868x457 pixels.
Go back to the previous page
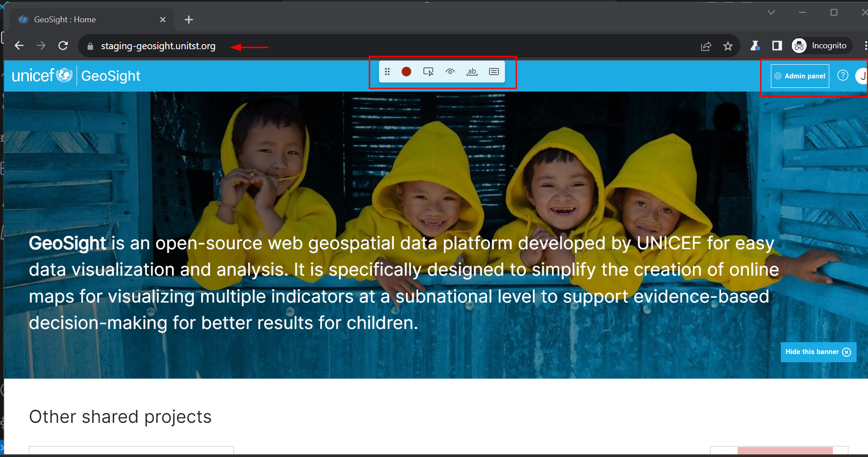pos(19,46)
